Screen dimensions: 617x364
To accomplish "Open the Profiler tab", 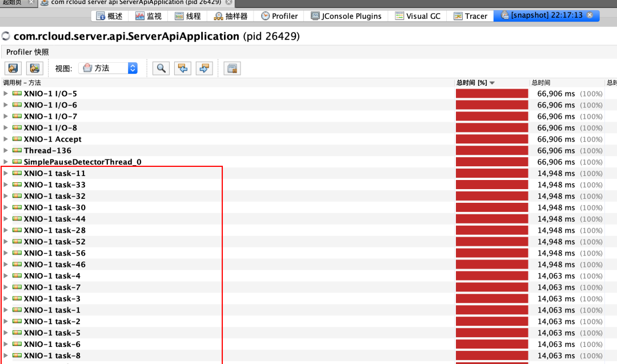I will point(279,16).
